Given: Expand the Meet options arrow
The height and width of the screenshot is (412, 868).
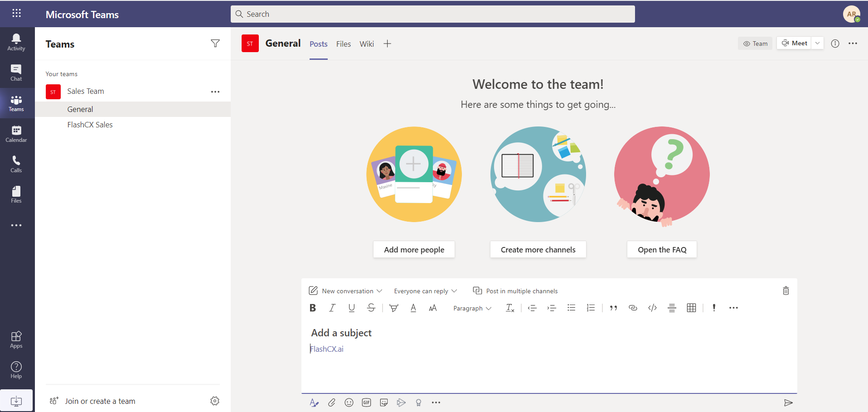Looking at the screenshot, I should tap(817, 43).
